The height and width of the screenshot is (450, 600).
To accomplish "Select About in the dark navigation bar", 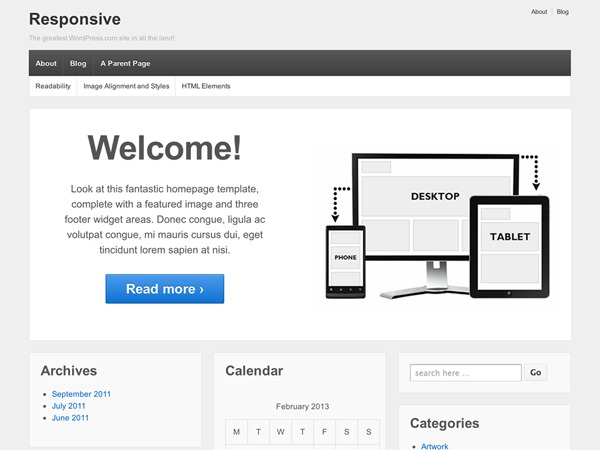I will pyautogui.click(x=46, y=63).
